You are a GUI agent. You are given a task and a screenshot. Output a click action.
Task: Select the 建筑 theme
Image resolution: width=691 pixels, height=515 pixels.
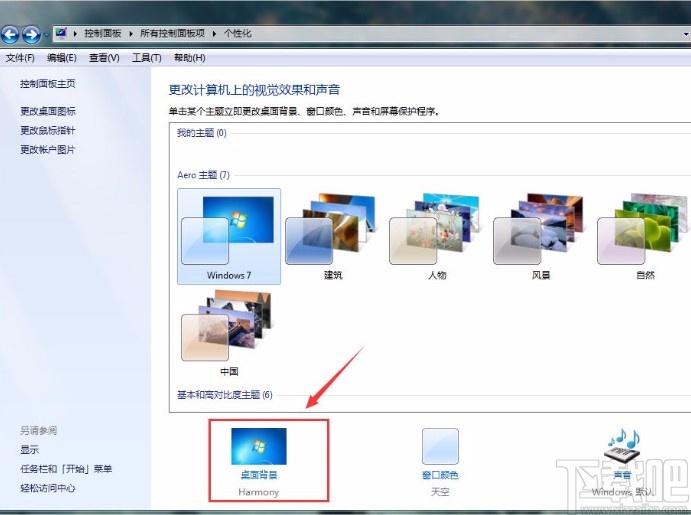pos(333,237)
